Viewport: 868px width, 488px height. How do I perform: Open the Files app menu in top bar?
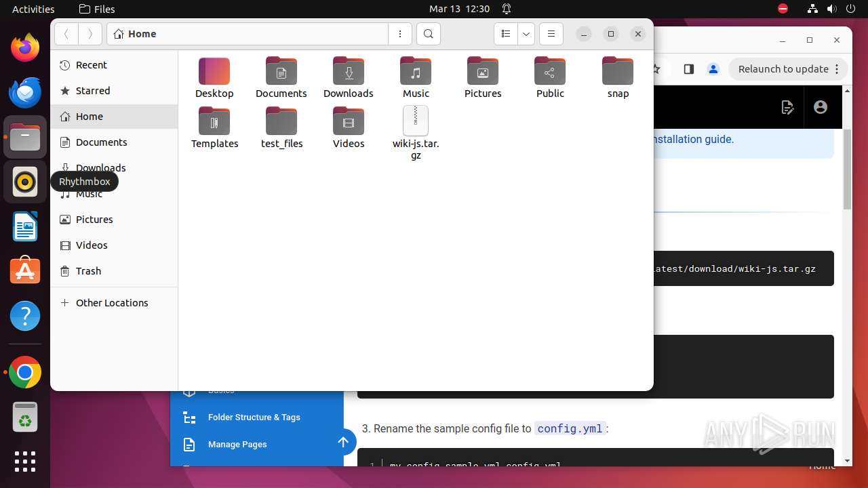(97, 9)
